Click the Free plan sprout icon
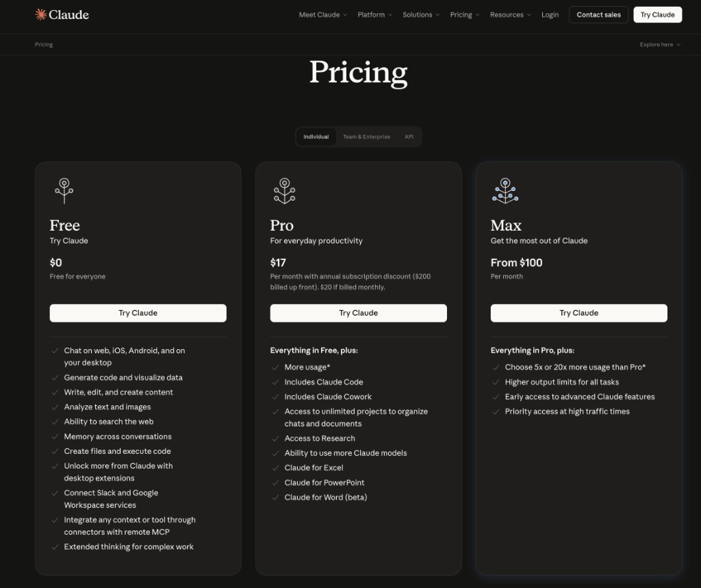This screenshot has height=588, width=701. [x=64, y=191]
